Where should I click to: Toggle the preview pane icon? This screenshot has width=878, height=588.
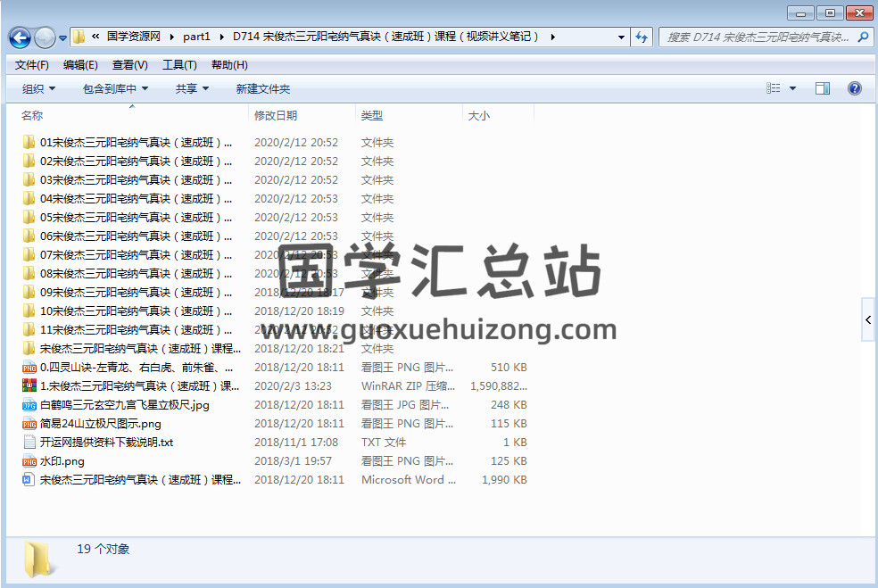[x=823, y=88]
